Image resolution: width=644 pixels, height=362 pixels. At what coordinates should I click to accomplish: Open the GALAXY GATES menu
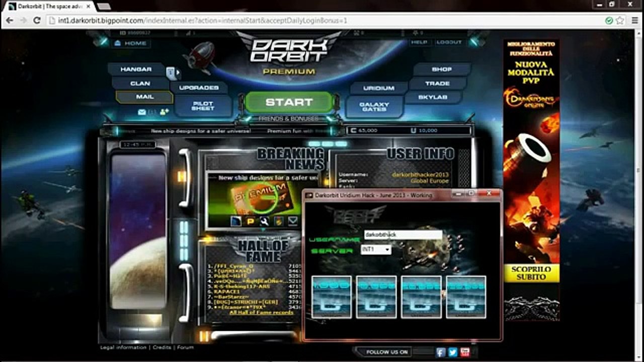tap(374, 107)
